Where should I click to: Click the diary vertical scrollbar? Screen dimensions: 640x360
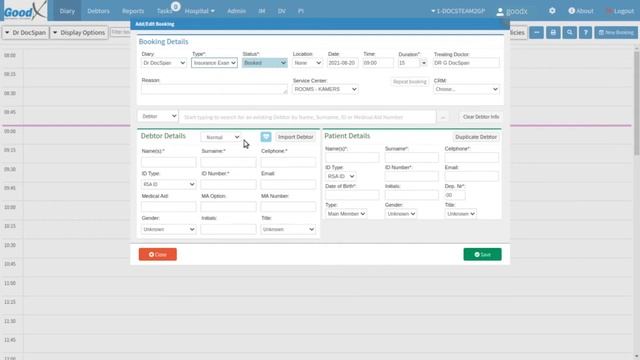point(636,102)
